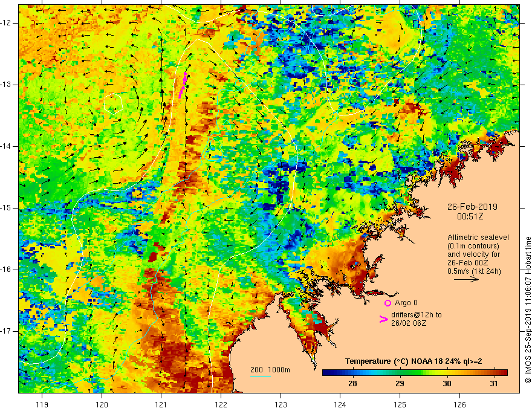Click the IMOS copyright timestamp text
This screenshot has height=411, width=532.
tap(528, 310)
